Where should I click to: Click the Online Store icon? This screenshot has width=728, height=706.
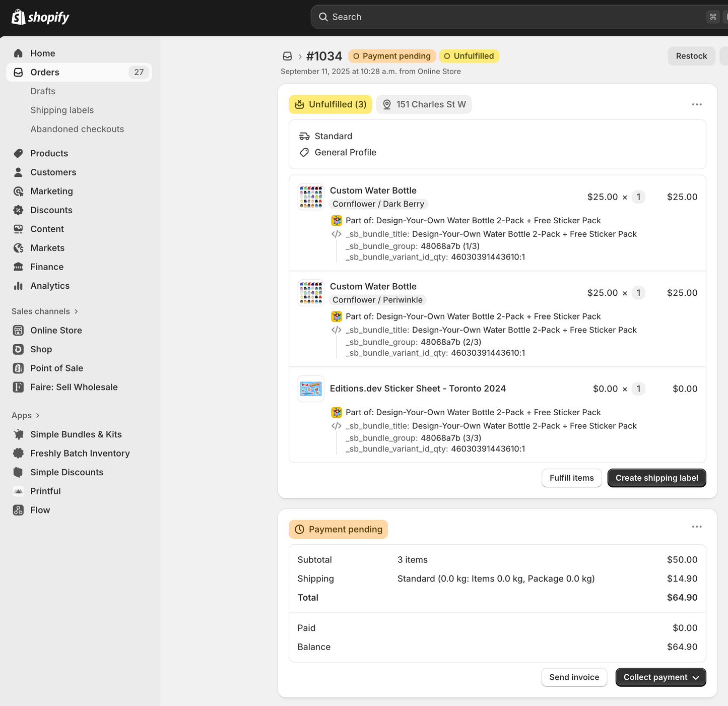point(19,331)
